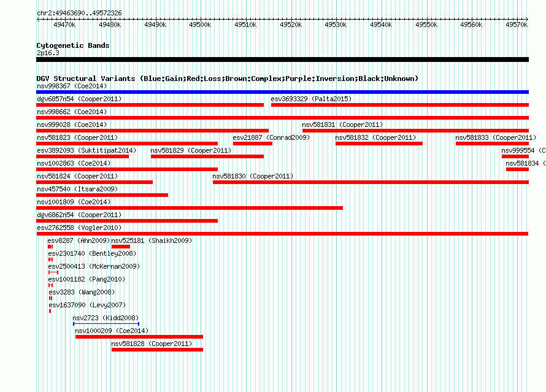The image size is (546, 392).
Task: Open nsv998662 (Coe2014) variant details
Action: tap(72, 112)
